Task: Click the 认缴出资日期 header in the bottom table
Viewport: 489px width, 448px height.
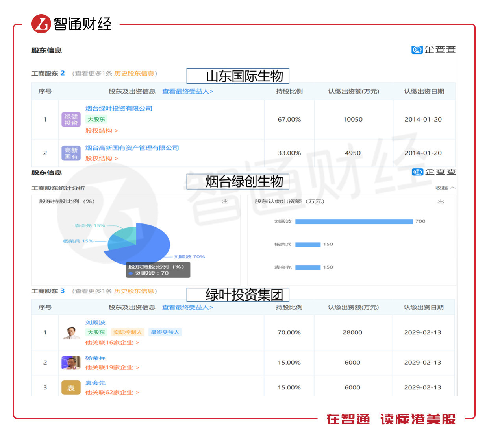Action: click(424, 307)
